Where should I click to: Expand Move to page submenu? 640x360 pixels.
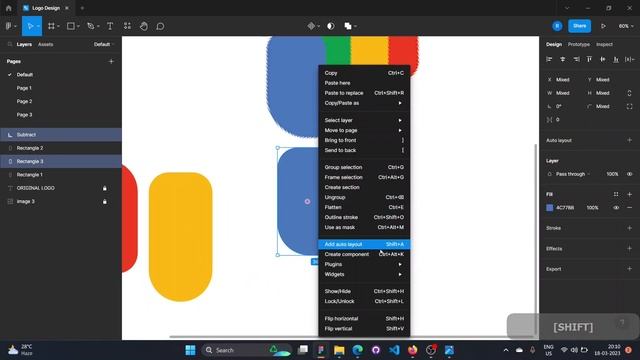pos(364,130)
